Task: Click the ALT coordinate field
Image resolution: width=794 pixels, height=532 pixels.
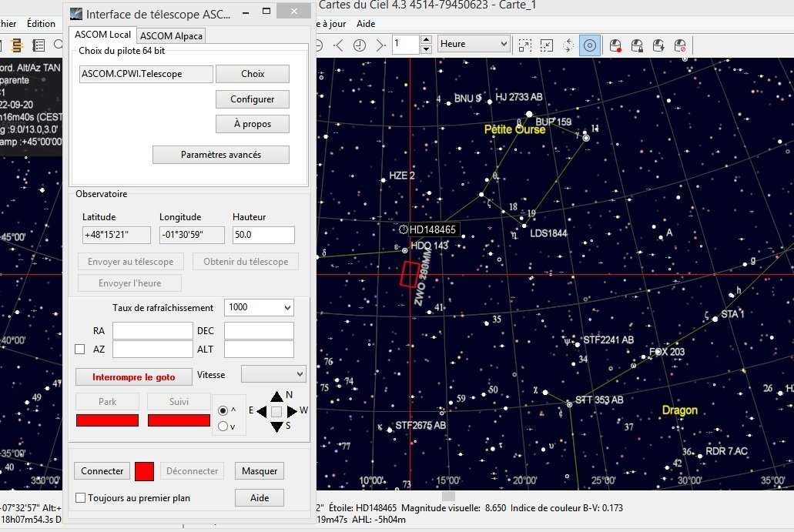Action: 259,350
